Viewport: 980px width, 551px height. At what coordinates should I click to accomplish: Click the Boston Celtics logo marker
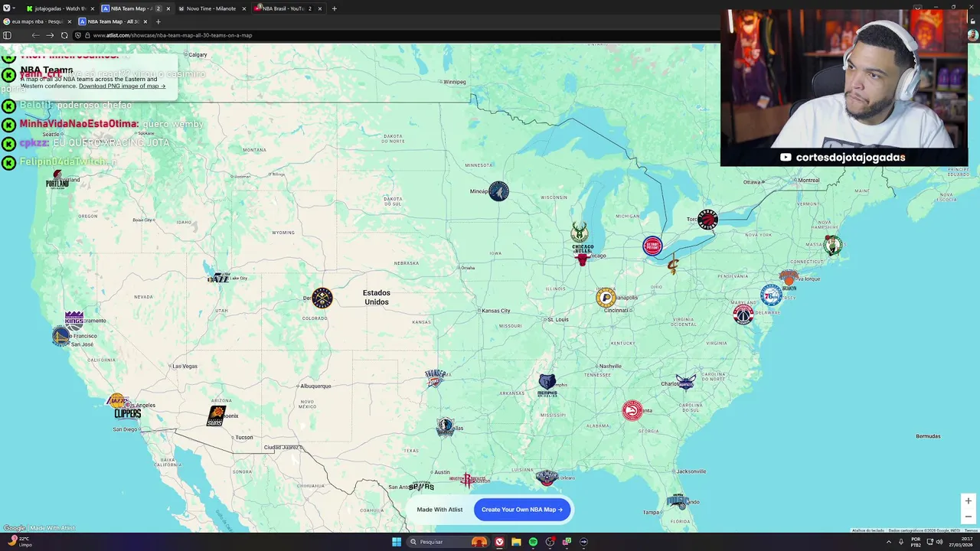833,246
